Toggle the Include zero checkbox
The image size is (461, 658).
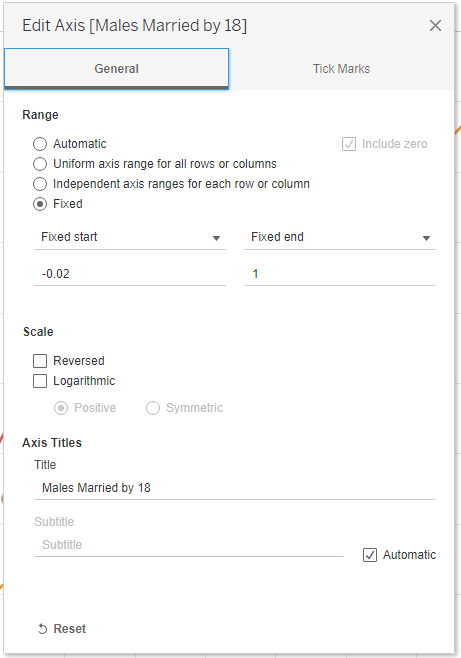(349, 144)
